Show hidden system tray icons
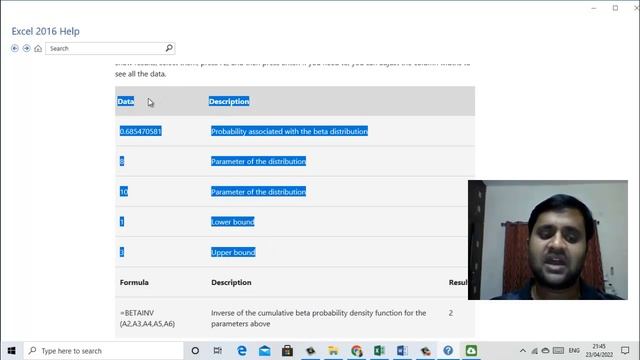The height and width of the screenshot is (360, 640). click(x=523, y=351)
